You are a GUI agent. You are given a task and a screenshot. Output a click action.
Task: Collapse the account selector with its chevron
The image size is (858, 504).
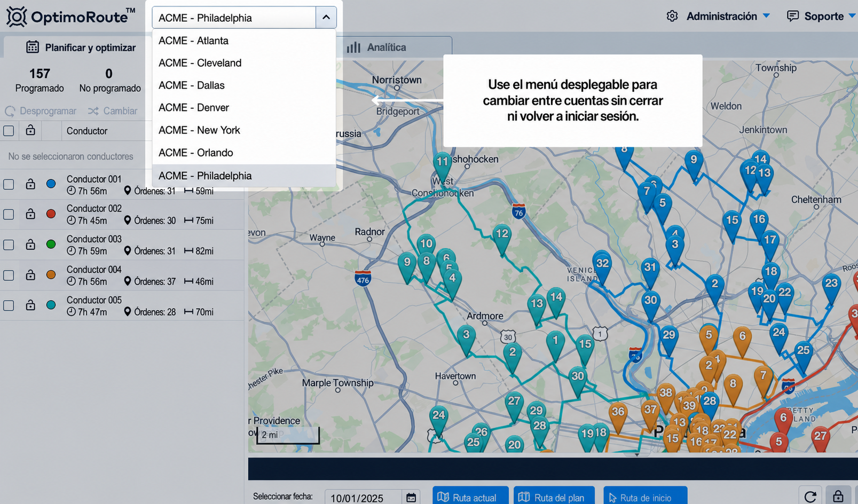pyautogui.click(x=326, y=18)
